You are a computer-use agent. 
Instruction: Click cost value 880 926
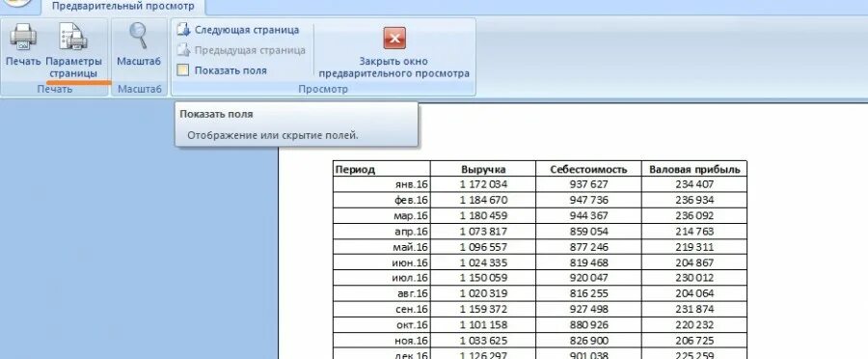(588, 324)
